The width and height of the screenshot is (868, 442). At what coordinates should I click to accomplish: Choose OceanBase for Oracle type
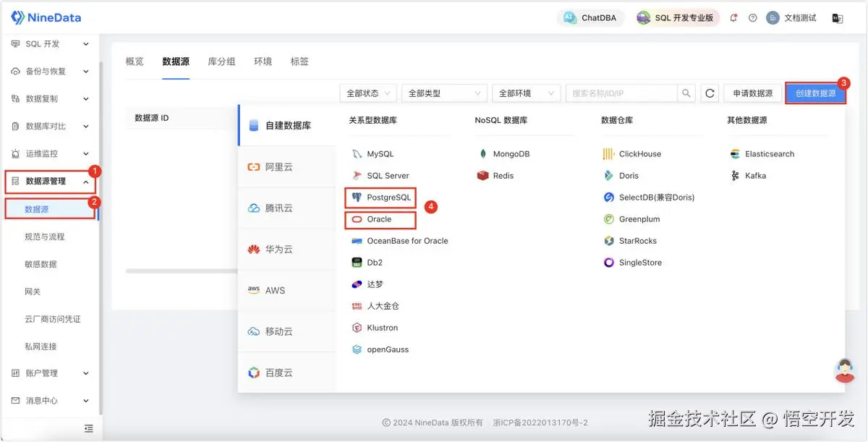[x=400, y=241]
